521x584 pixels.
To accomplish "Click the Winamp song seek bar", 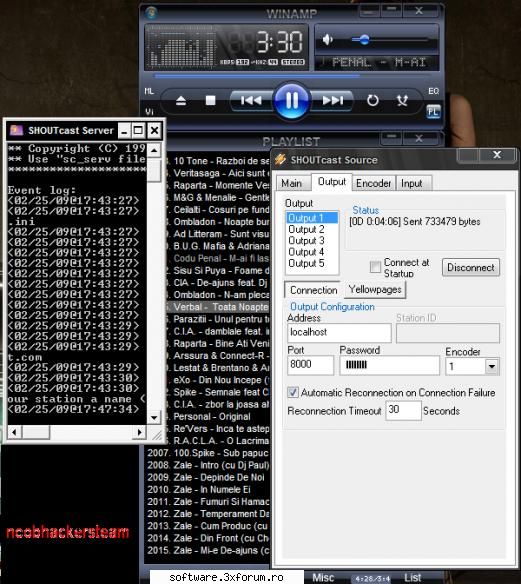I will pos(291,76).
